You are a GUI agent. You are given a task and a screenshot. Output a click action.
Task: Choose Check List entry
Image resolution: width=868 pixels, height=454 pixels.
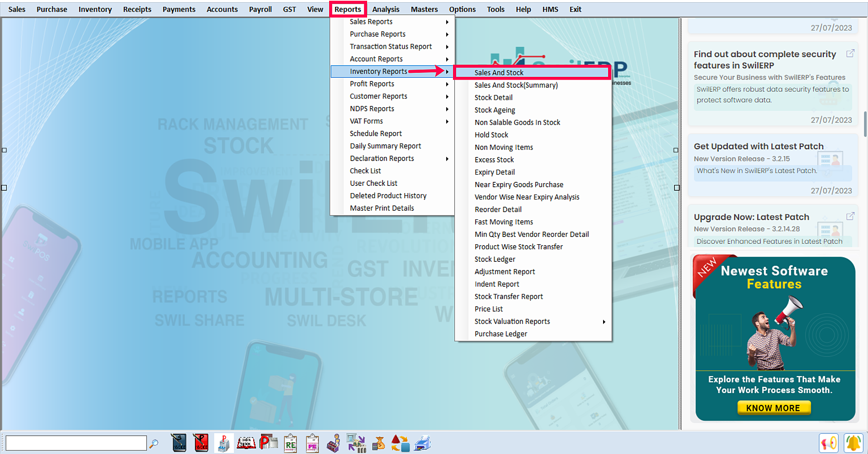point(365,171)
